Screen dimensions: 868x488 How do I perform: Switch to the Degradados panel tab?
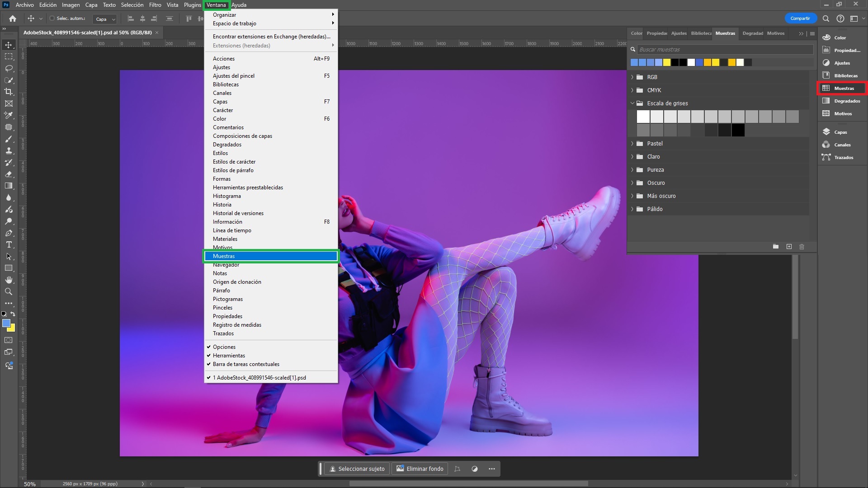click(752, 33)
